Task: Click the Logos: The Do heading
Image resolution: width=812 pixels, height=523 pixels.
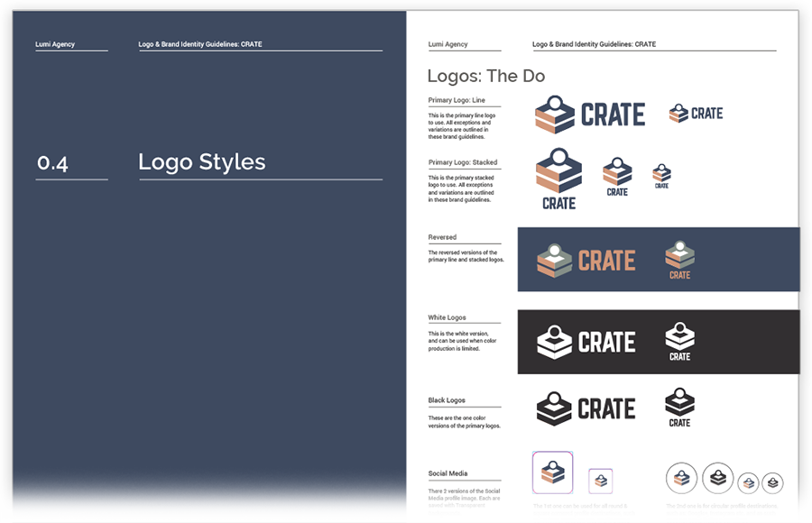Action: (486, 76)
